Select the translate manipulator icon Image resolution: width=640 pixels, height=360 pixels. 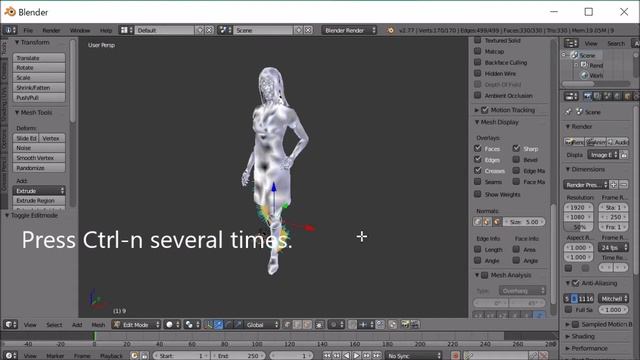(218, 324)
